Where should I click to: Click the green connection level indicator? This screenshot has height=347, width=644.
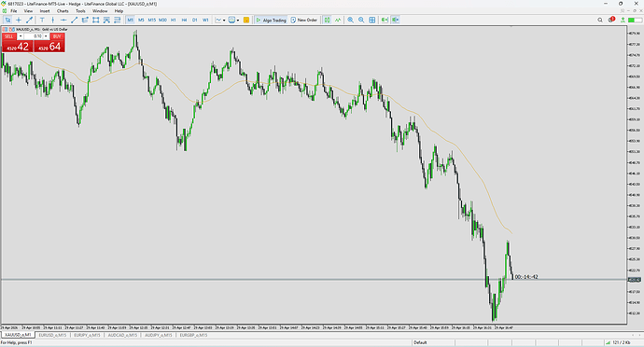coord(635,20)
